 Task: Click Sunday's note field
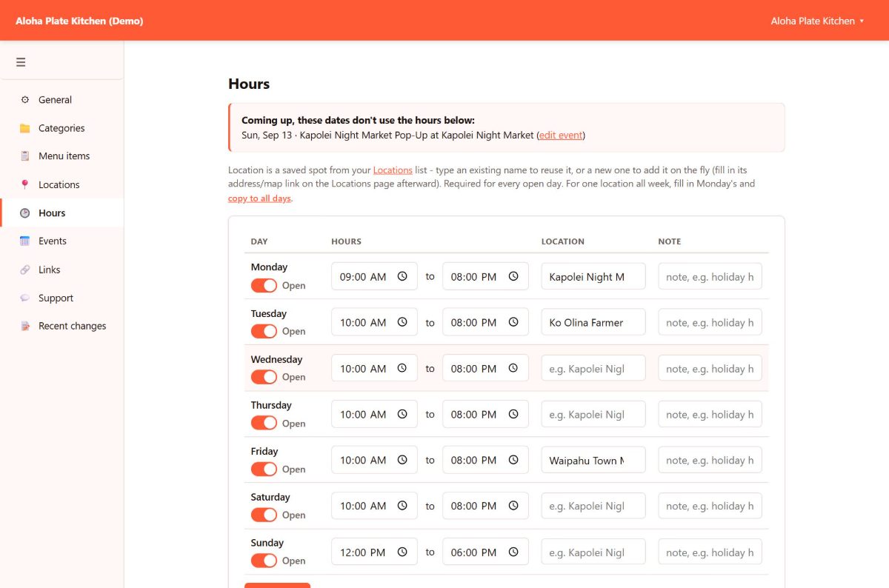click(x=710, y=552)
